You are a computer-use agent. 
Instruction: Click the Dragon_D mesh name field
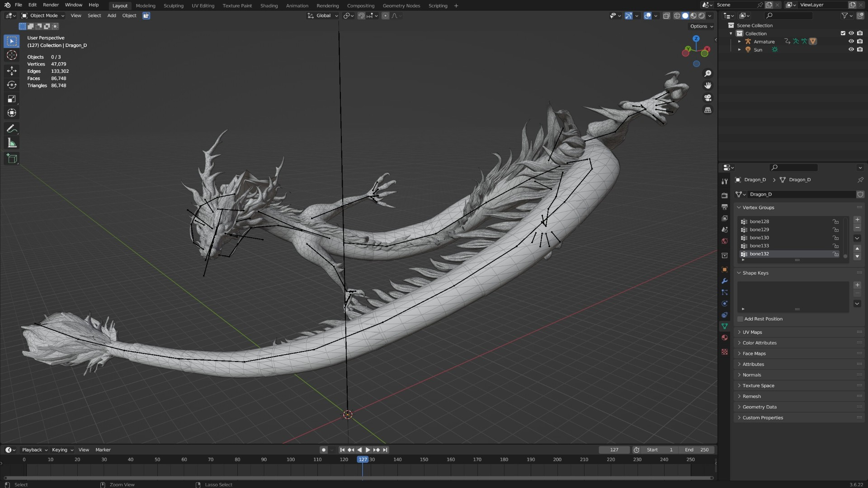tap(802, 194)
